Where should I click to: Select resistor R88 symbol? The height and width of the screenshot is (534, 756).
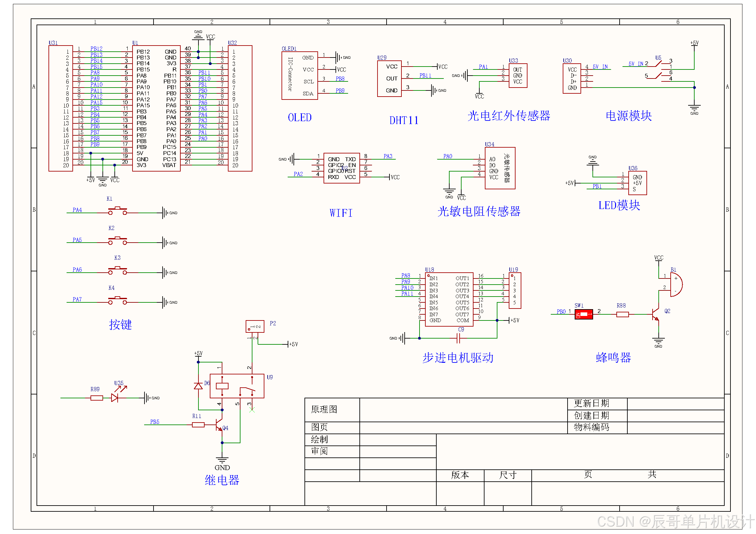coord(622,315)
